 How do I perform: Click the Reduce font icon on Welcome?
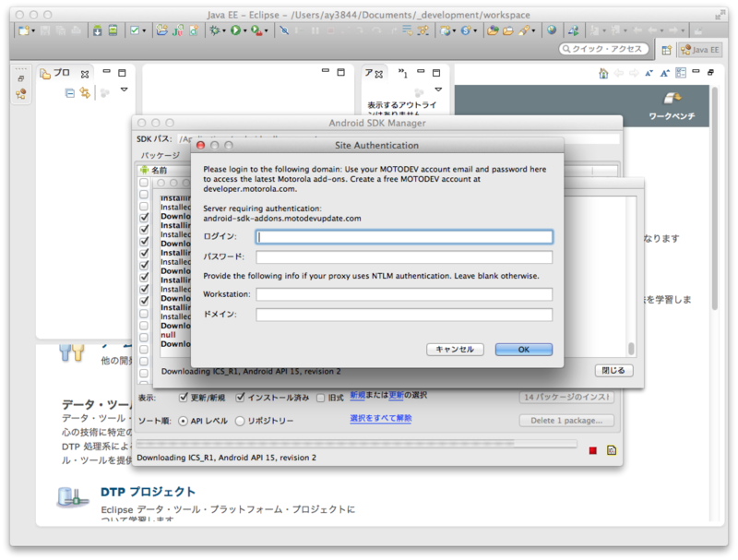pos(649,74)
